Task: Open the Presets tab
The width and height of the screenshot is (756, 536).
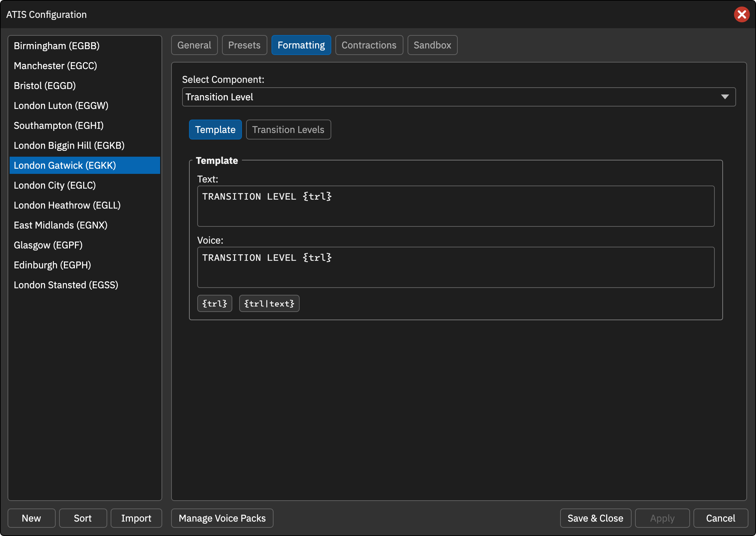Action: point(244,45)
